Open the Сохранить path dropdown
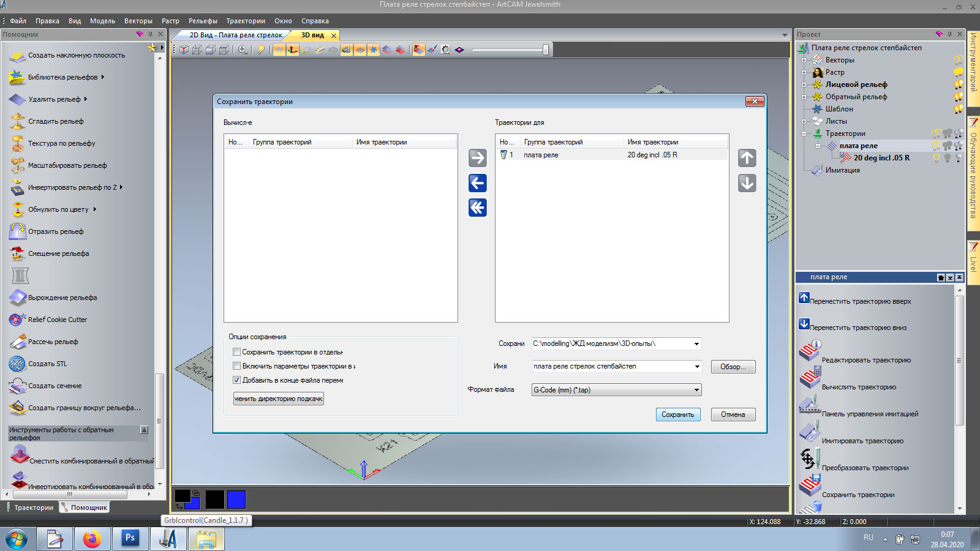Image resolution: width=980 pixels, height=551 pixels. coord(696,344)
